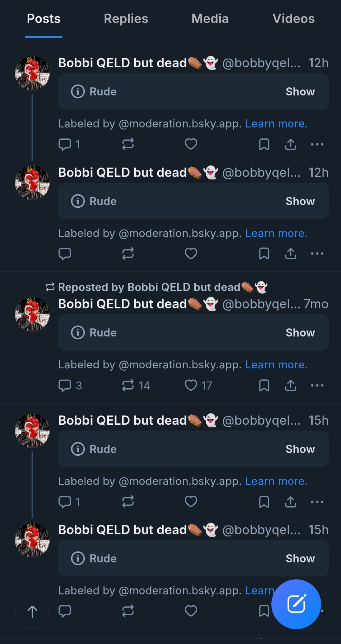Image resolution: width=341 pixels, height=644 pixels.
Task: Open the three-dot menu on the first post
Action: tap(317, 144)
